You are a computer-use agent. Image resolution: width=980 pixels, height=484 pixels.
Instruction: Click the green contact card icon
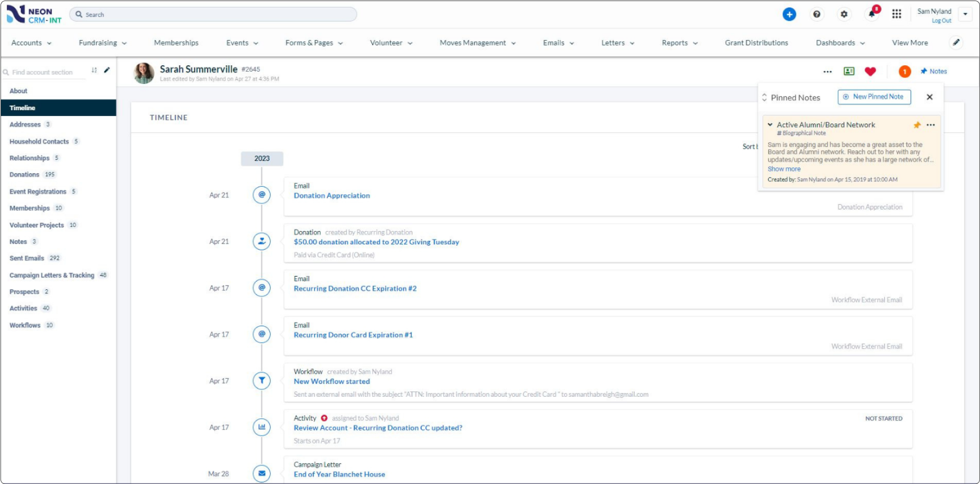849,71
